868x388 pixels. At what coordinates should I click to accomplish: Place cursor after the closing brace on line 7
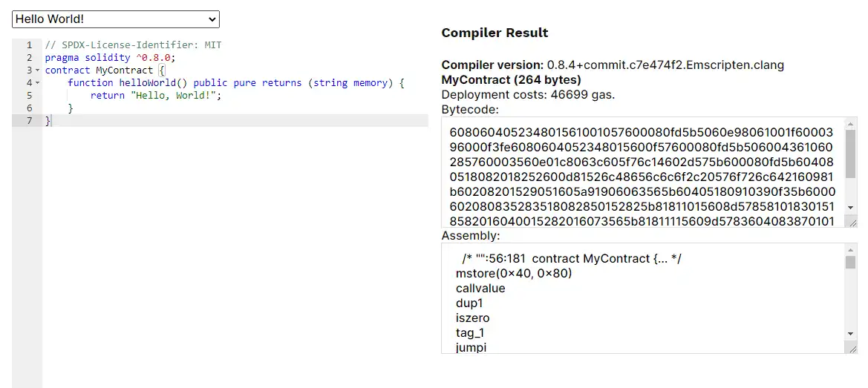(52, 121)
